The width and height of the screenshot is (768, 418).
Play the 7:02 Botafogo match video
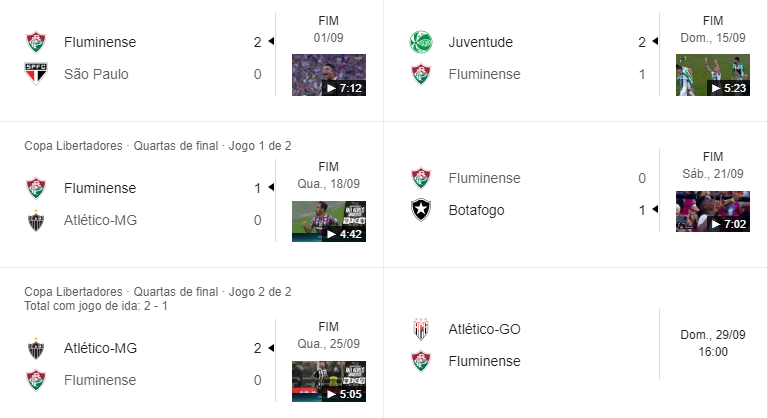pyautogui.click(x=713, y=211)
